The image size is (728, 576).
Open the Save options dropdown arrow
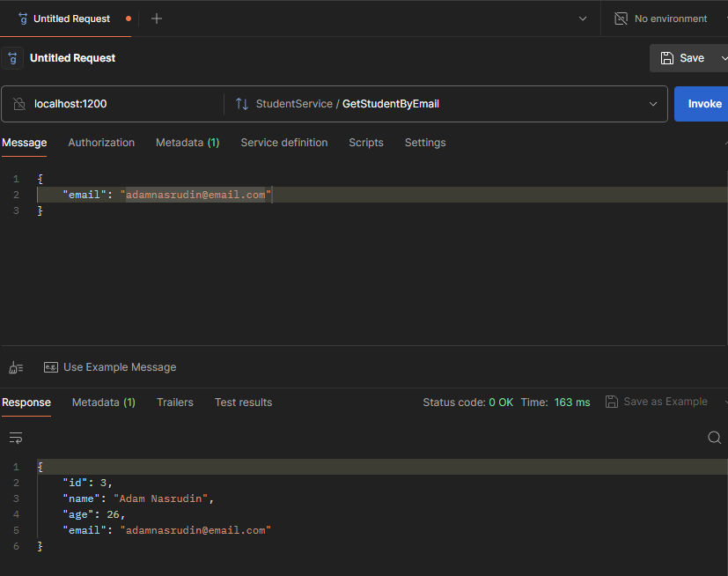724,58
